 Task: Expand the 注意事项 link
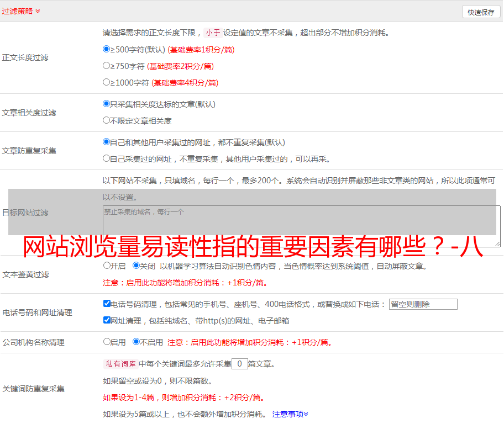(x=290, y=414)
